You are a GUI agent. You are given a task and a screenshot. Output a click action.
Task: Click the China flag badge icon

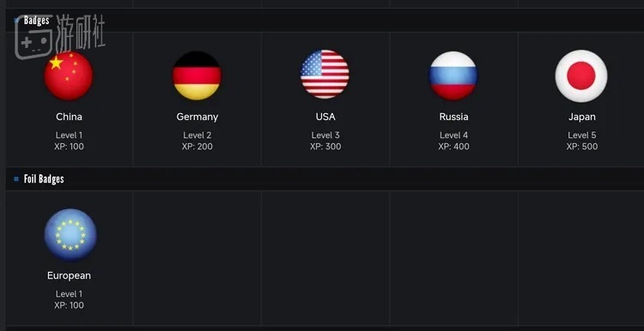(69, 75)
